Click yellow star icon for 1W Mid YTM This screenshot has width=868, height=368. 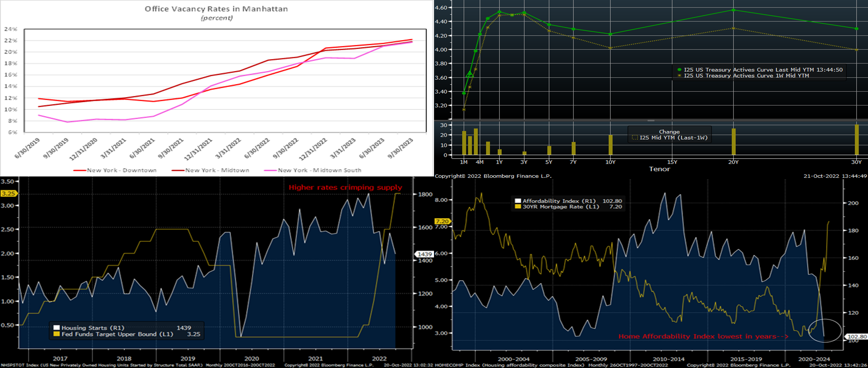tap(679, 76)
